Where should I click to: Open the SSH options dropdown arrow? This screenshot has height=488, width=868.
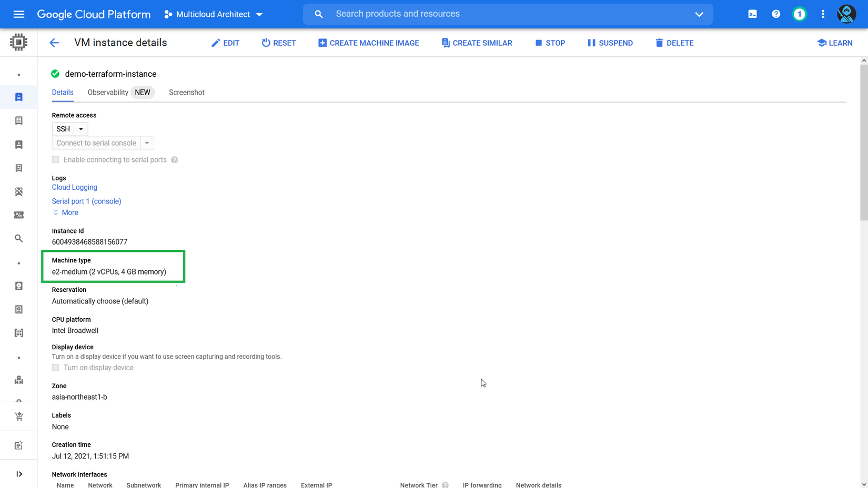81,129
